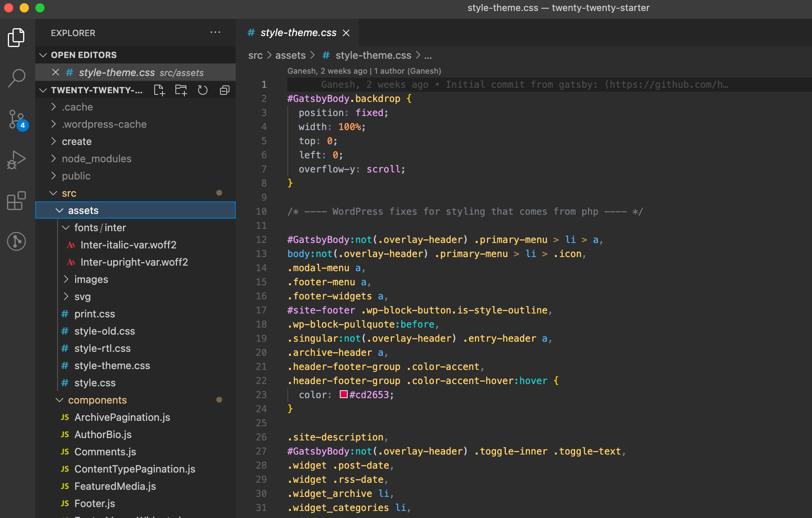812x518 pixels.
Task: Place cursor on 'position: fixed;' line
Action: [343, 113]
